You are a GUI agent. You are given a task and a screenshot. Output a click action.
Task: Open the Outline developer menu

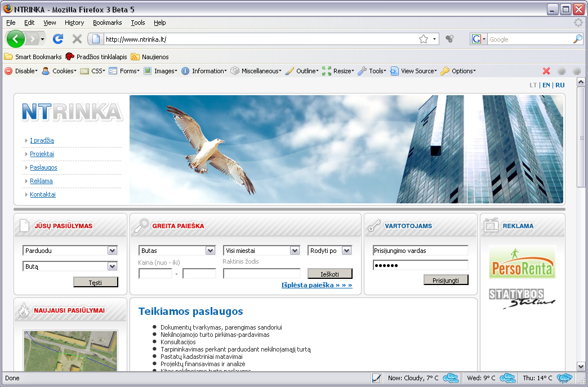point(302,71)
